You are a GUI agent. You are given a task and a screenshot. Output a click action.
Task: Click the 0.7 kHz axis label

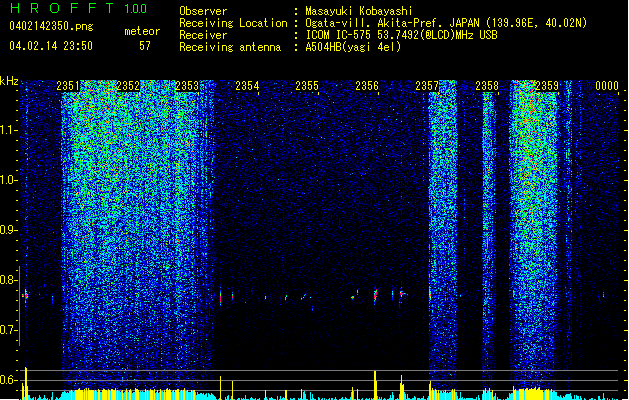click(9, 330)
